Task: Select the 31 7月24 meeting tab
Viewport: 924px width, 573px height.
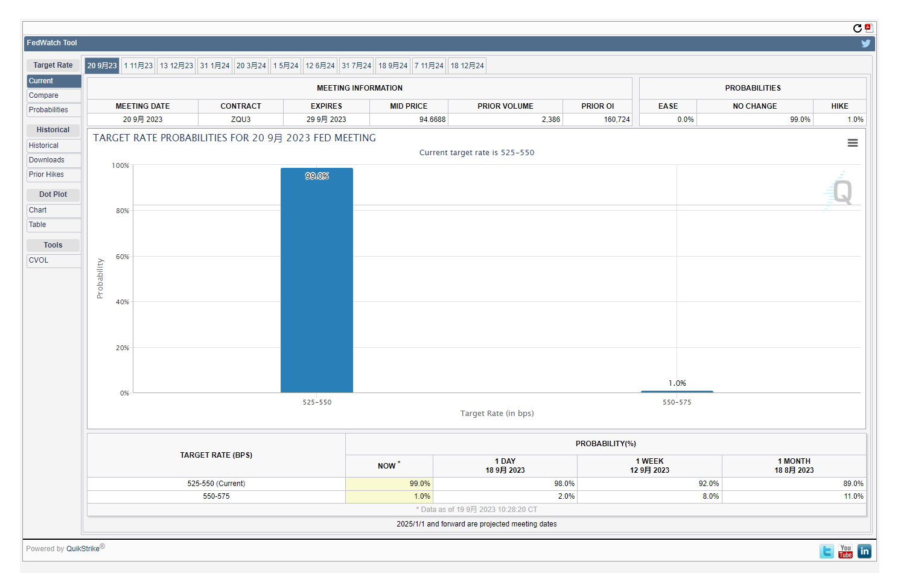Action: (356, 66)
